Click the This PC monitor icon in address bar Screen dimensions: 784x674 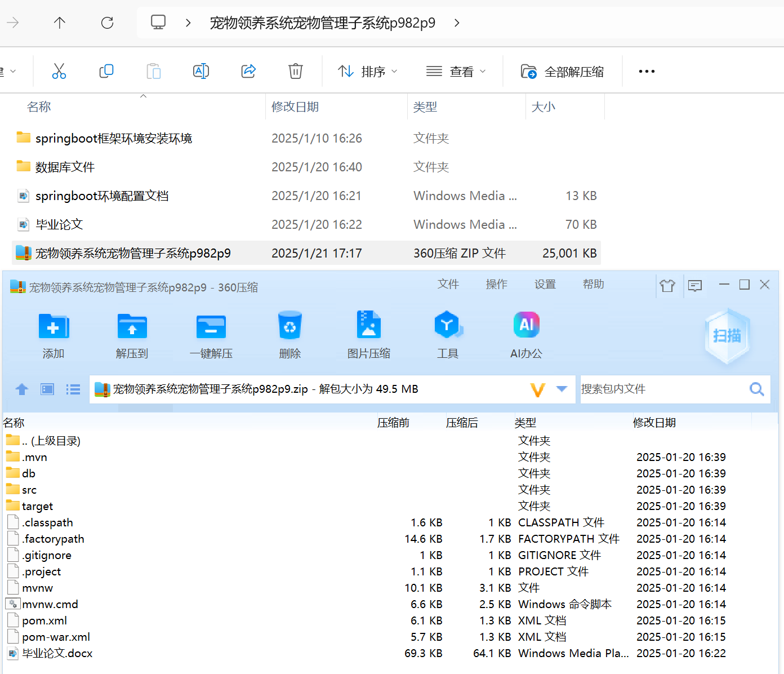(158, 23)
